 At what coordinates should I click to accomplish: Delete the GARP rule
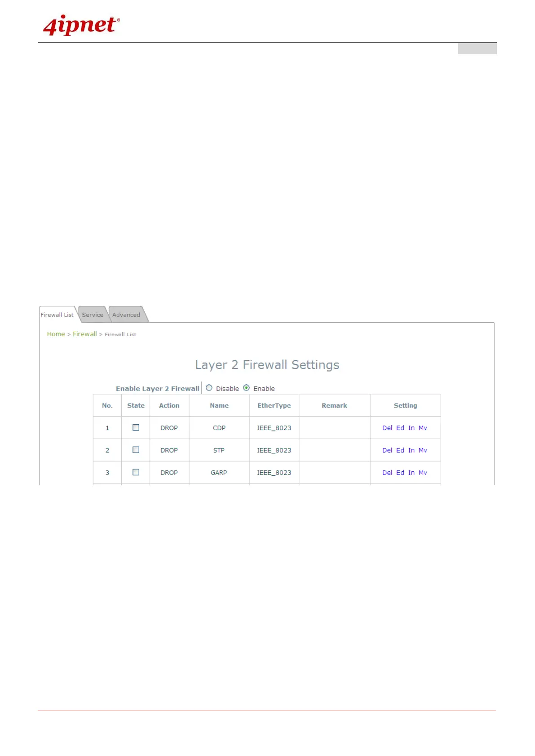coord(387,473)
